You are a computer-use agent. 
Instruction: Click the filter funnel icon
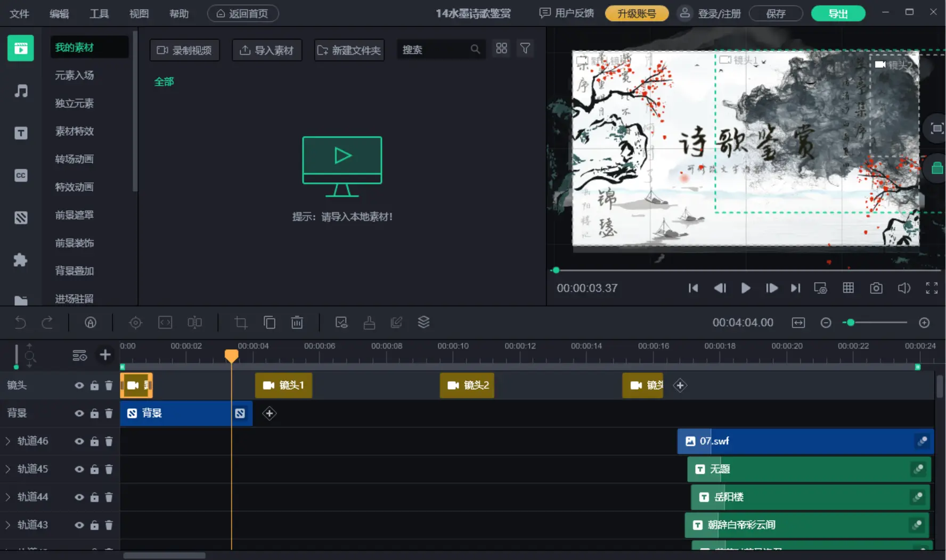tap(525, 49)
